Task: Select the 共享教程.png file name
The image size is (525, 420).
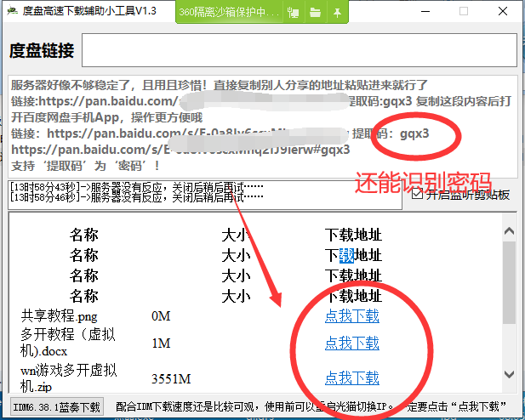Action: 60,316
